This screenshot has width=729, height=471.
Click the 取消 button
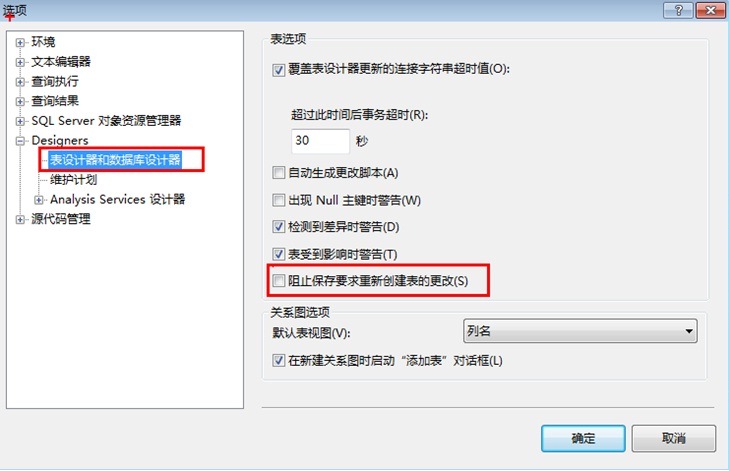673,438
